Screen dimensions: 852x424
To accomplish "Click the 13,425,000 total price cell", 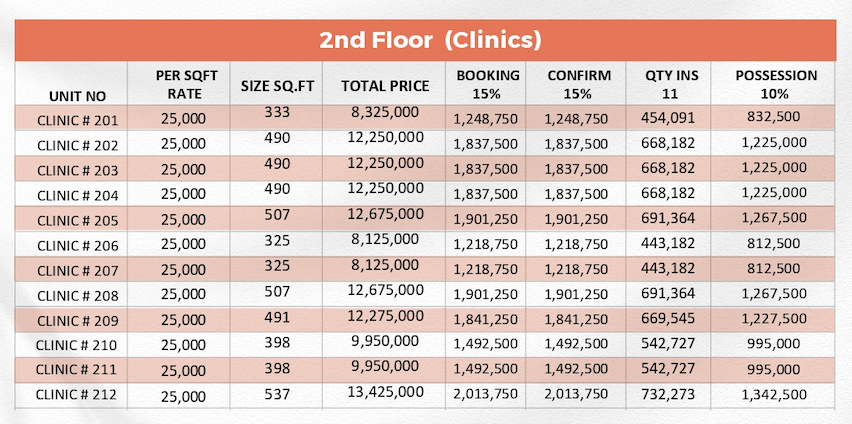I will 385,391.
